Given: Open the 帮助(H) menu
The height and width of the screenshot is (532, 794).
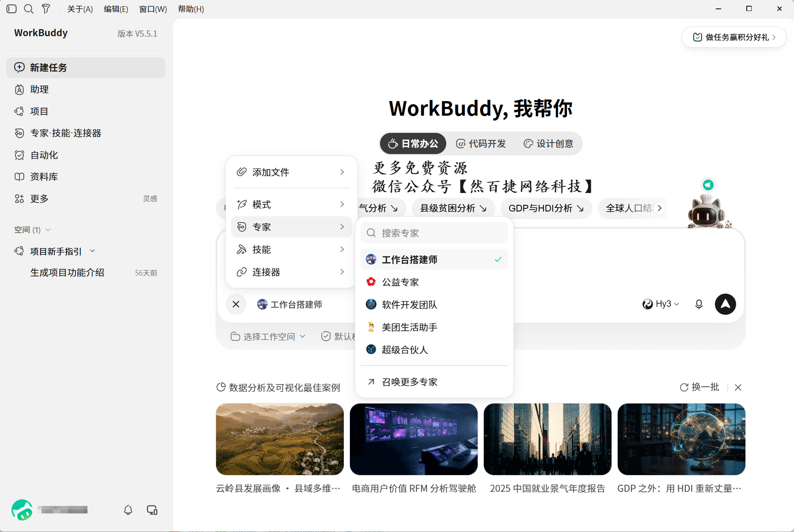Looking at the screenshot, I should click(x=191, y=9).
